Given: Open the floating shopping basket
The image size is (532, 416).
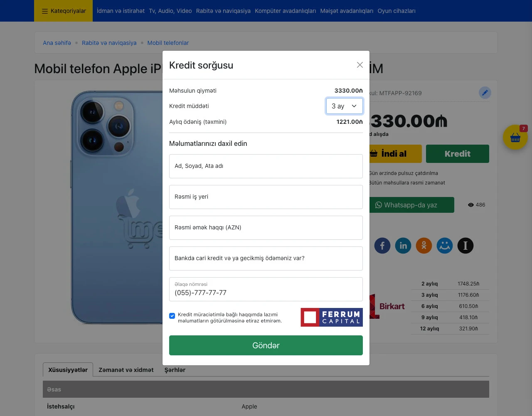Looking at the screenshot, I should (x=515, y=137).
